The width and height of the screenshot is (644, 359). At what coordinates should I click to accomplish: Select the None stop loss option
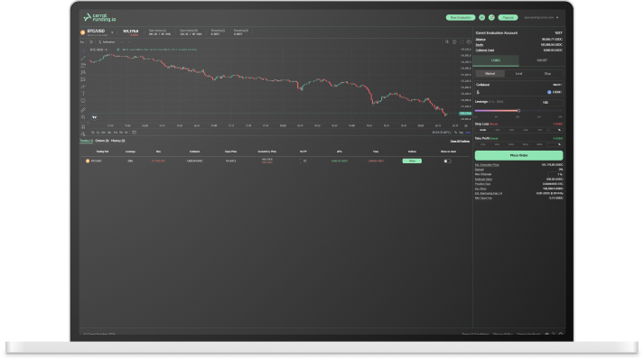pos(482,130)
